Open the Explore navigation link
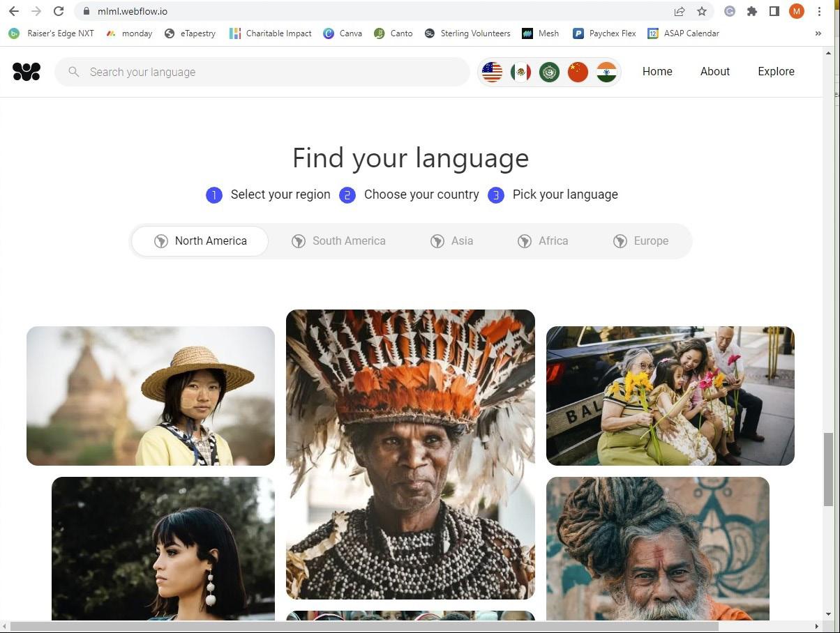Viewport: 840px width, 633px height. 776,71
